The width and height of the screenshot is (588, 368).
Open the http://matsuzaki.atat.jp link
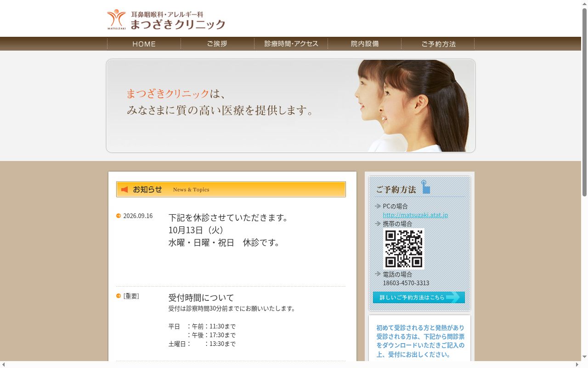(x=415, y=215)
